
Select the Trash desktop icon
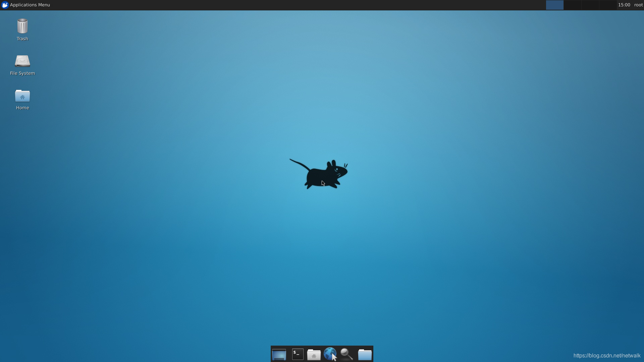click(22, 26)
